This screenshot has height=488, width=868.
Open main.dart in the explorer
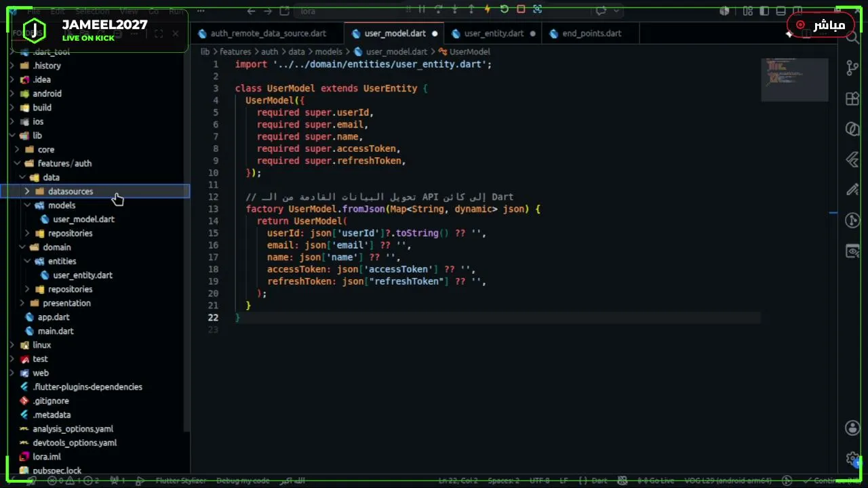56,331
